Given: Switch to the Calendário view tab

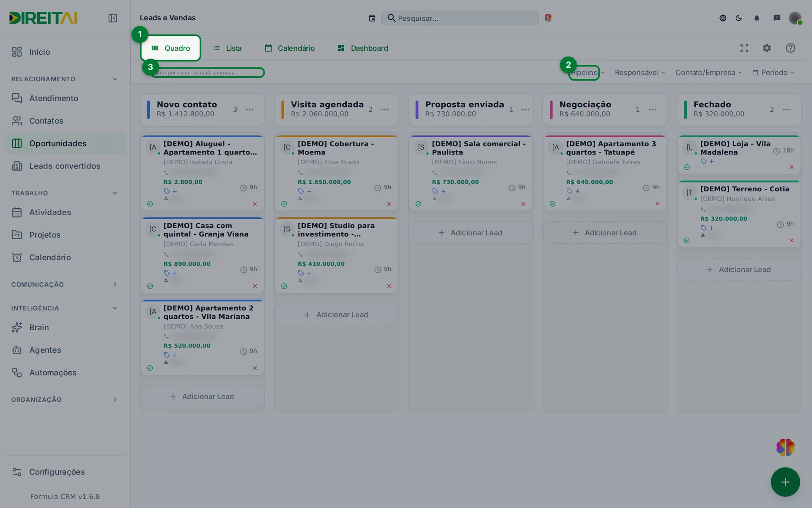Looking at the screenshot, I should click(290, 48).
